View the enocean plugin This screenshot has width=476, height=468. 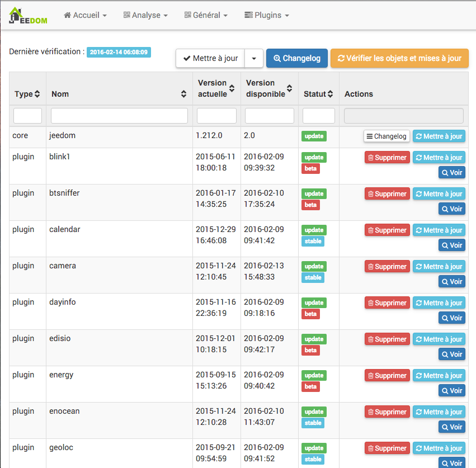tap(452, 427)
